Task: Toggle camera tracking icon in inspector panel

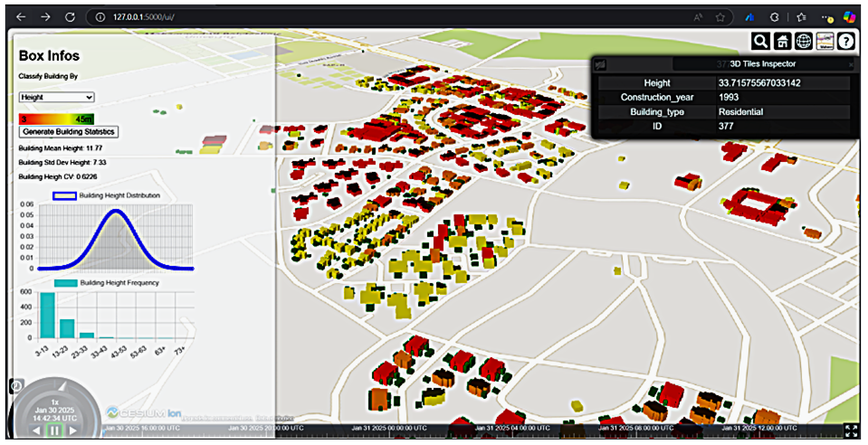Action: coord(600,64)
